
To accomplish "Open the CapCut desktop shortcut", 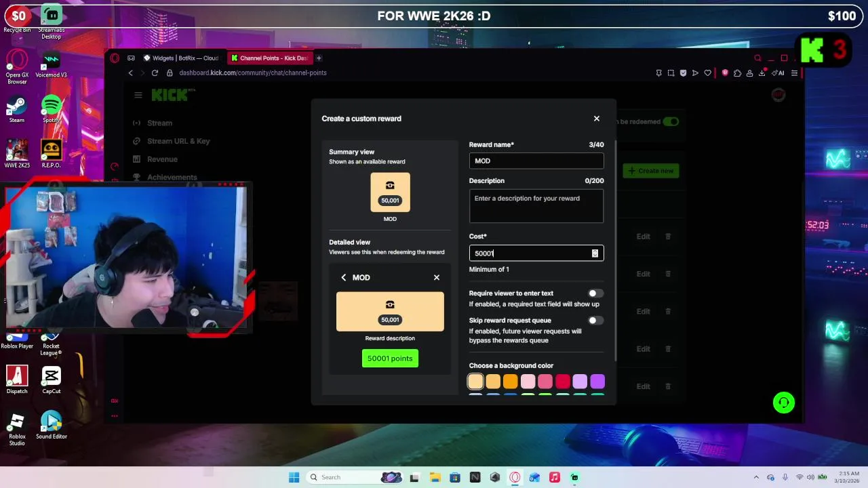I will (x=52, y=380).
